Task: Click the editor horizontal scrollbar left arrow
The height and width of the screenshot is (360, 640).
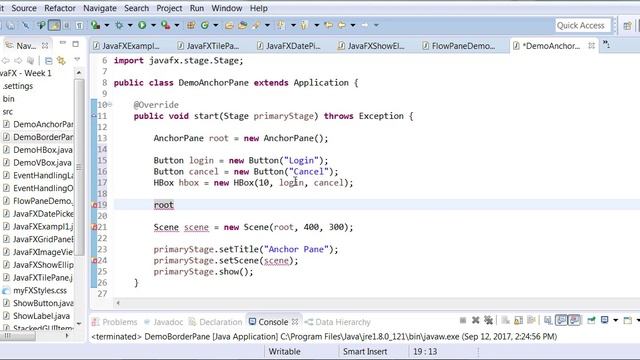Action: [118, 302]
